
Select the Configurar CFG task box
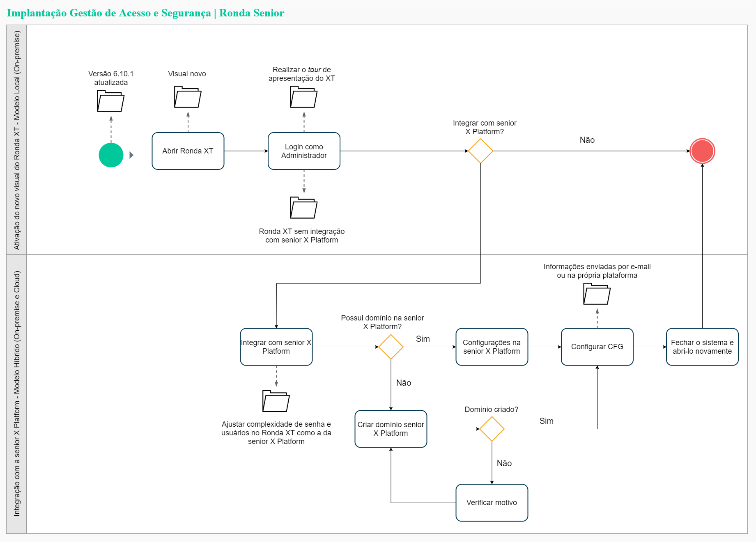coord(597,347)
